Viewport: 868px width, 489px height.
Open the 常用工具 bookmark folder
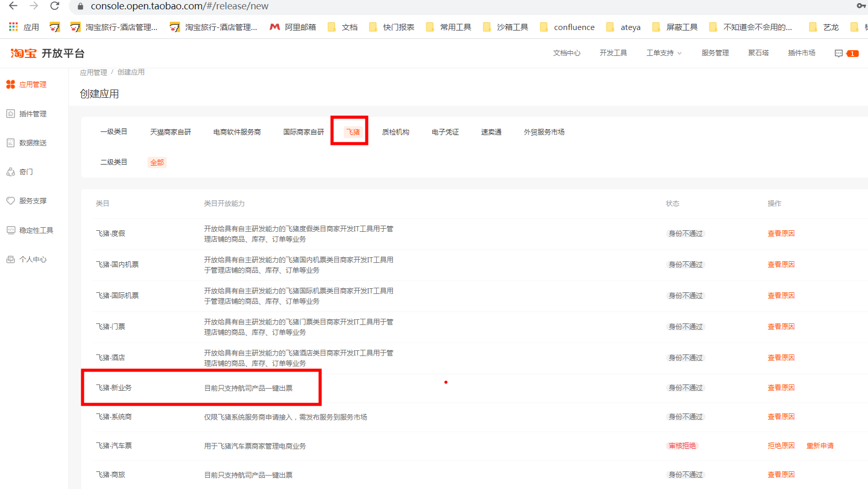click(x=449, y=27)
